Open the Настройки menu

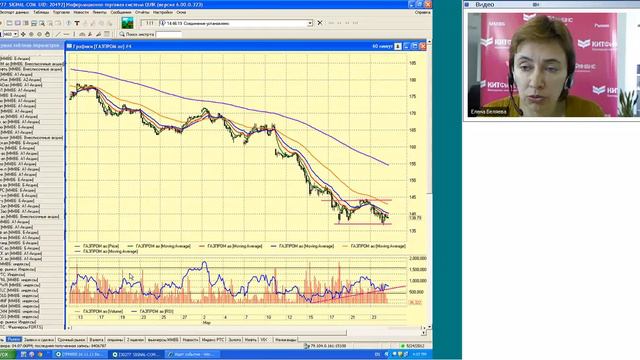click(162, 13)
